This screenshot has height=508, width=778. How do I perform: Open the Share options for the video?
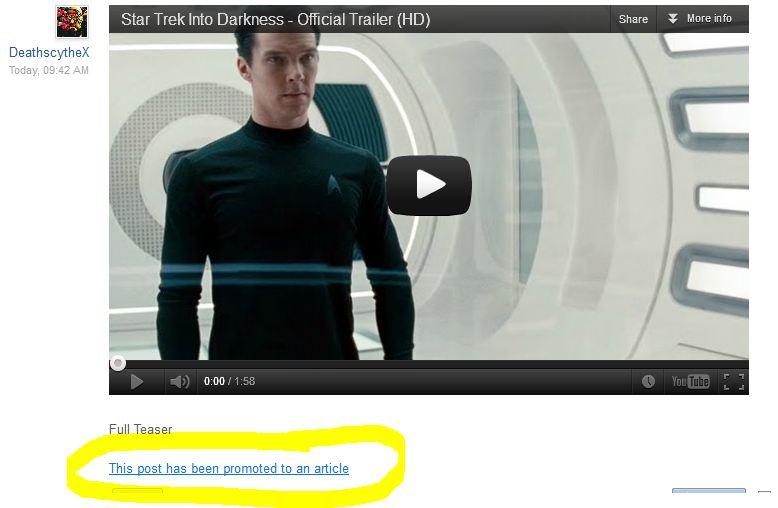click(633, 19)
